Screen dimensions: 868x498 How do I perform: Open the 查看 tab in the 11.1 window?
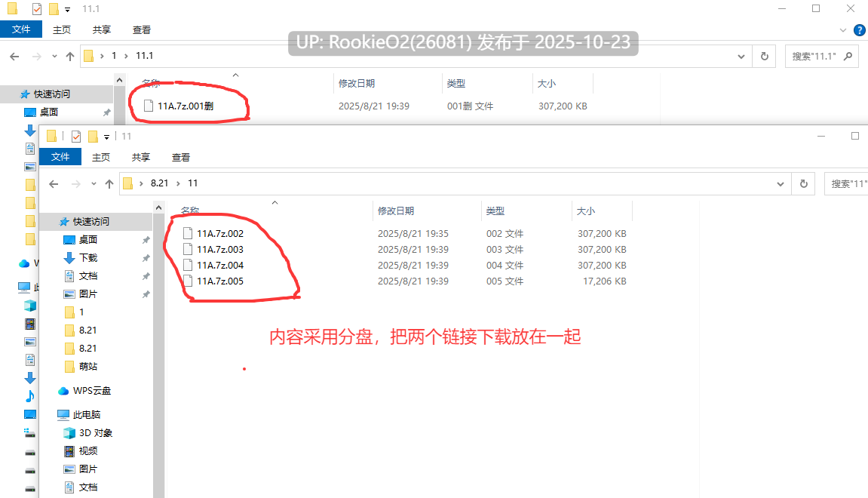click(x=141, y=30)
